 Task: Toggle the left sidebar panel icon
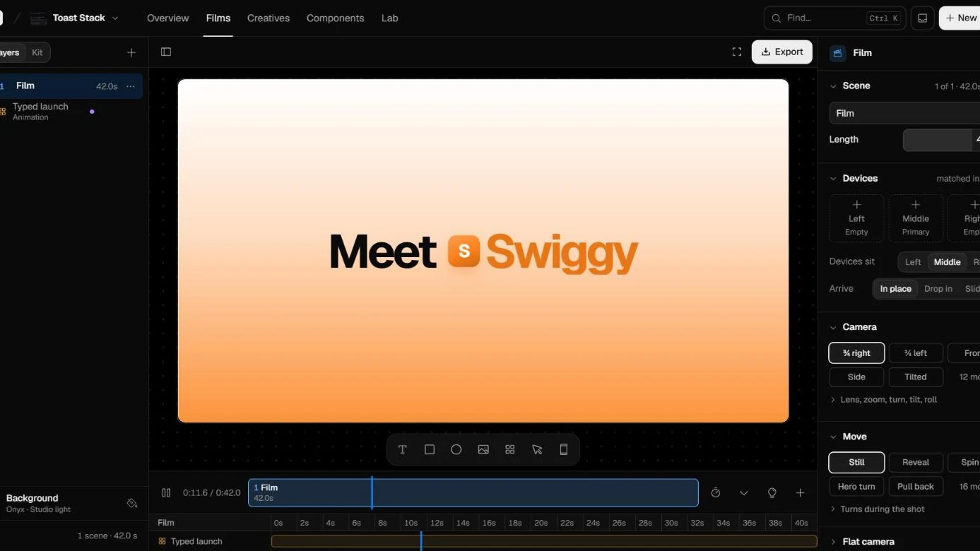(x=166, y=52)
